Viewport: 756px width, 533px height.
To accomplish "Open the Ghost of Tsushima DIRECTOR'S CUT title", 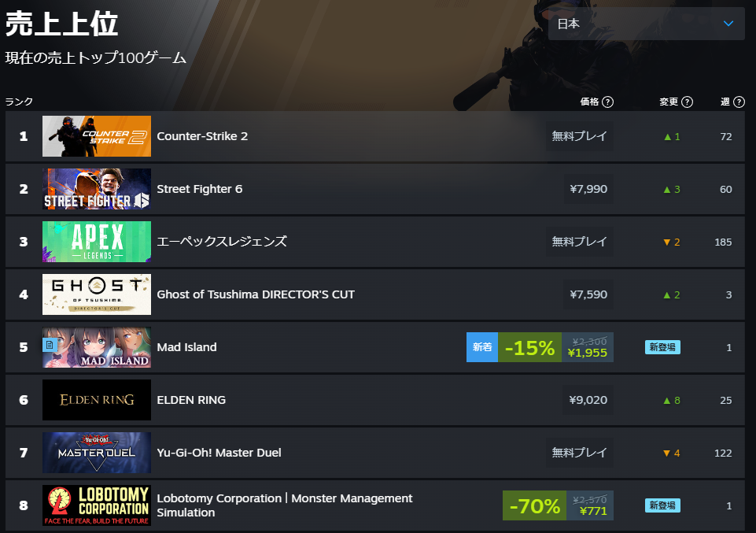I will (x=256, y=294).
